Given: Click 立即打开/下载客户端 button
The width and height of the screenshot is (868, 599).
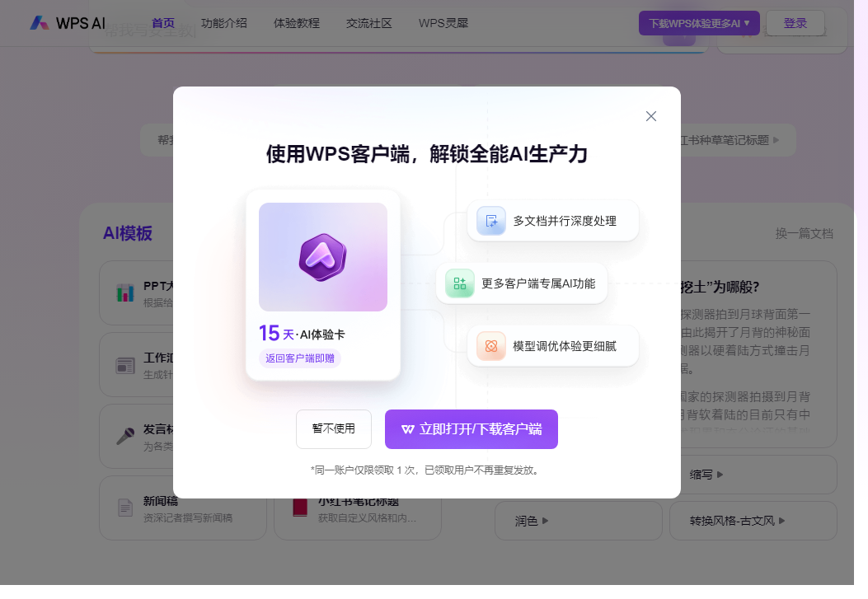Looking at the screenshot, I should point(471,428).
